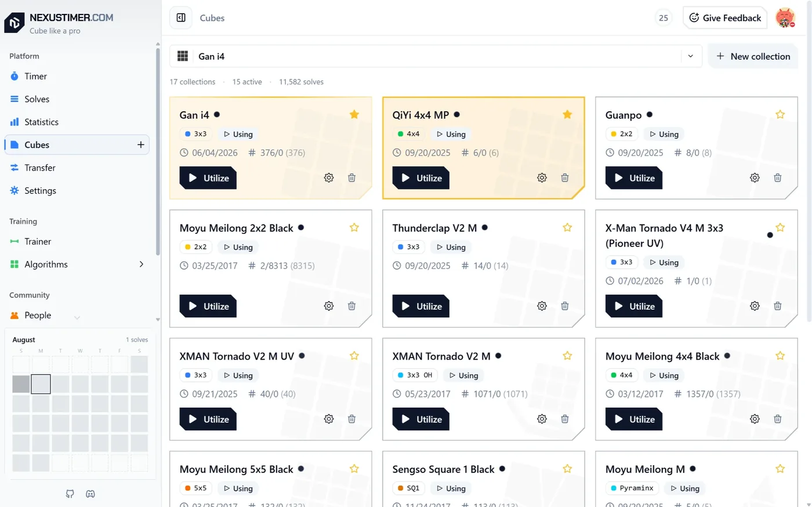The width and height of the screenshot is (812, 507).
Task: Expand the Algorithms submenu chevron
Action: pos(141,265)
